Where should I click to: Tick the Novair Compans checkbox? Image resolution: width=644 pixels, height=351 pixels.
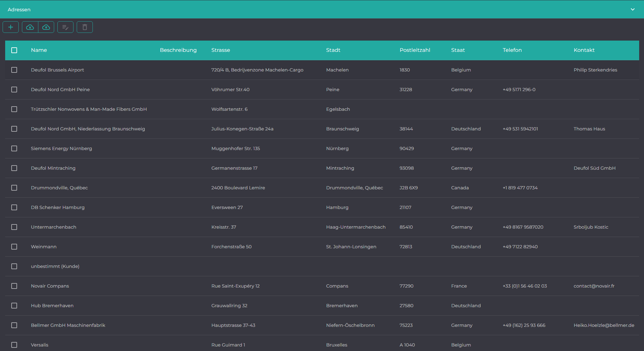point(14,286)
